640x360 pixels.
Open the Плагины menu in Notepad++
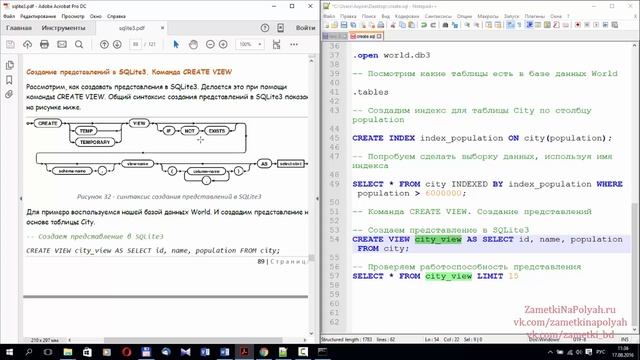click(535, 16)
